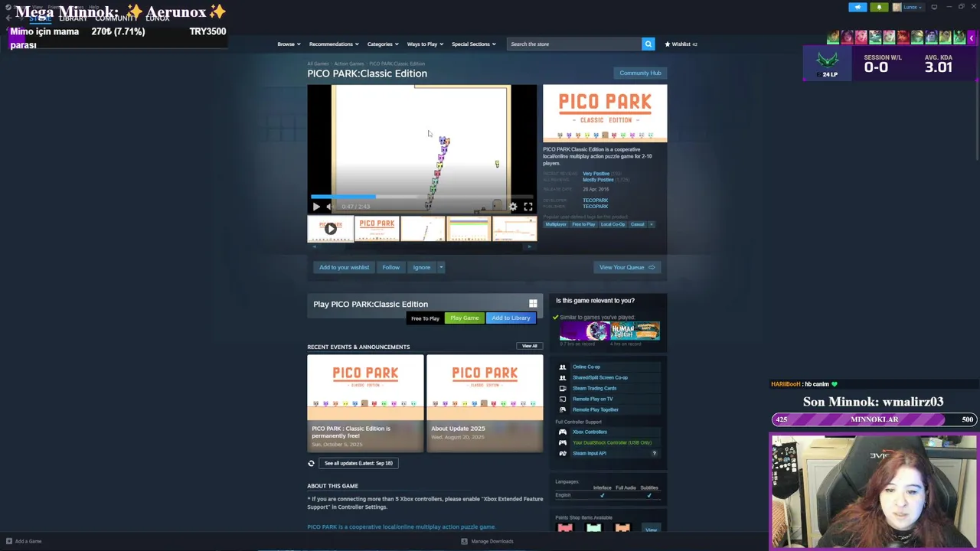Click the green notifications bell icon
Screen dimensions: 980x551
coord(879,7)
